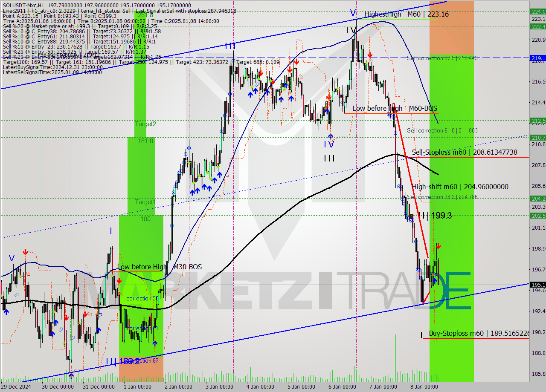Click the Sell %10 @ C_Entry38 info line
This screenshot has width=546, height=392.
click(x=81, y=31)
